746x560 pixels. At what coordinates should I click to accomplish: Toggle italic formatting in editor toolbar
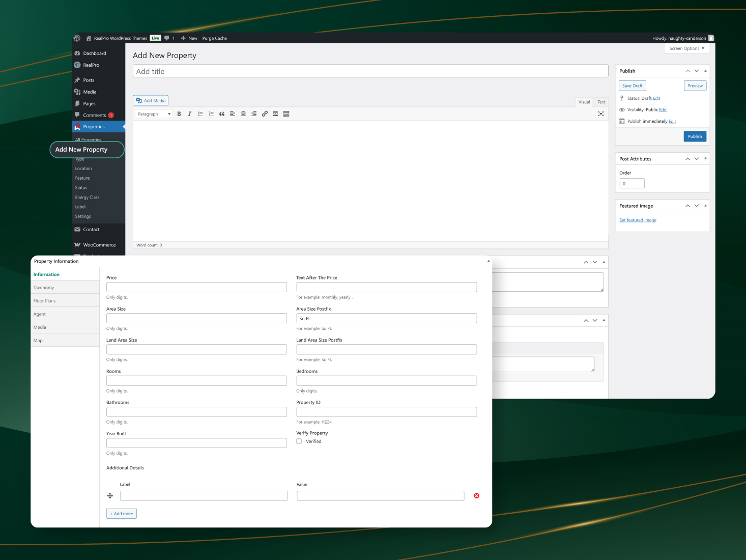pyautogui.click(x=190, y=114)
